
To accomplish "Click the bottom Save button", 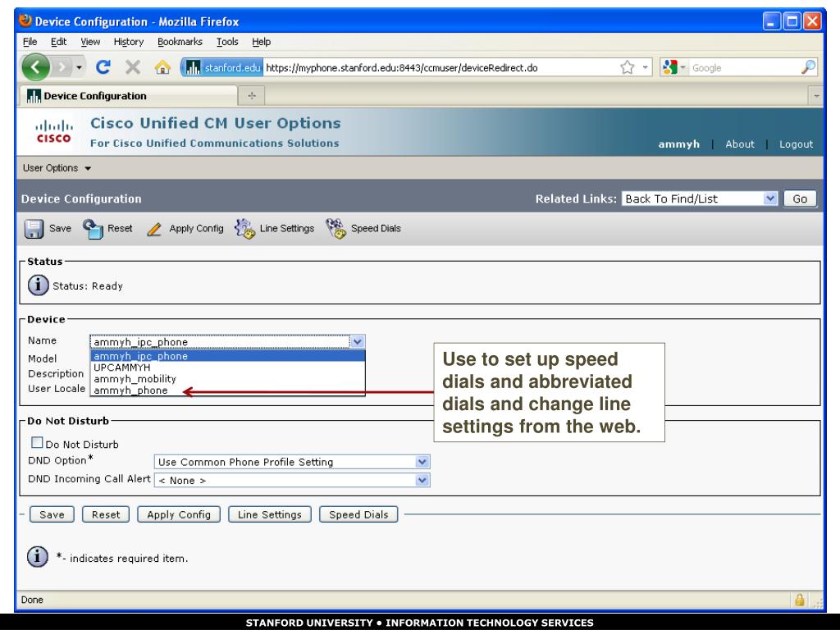I will coord(52,514).
